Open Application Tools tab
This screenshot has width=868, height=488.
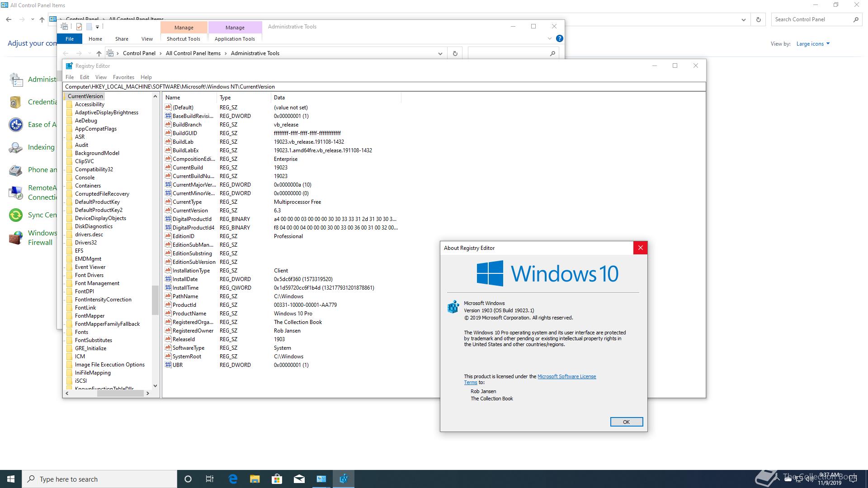235,39
